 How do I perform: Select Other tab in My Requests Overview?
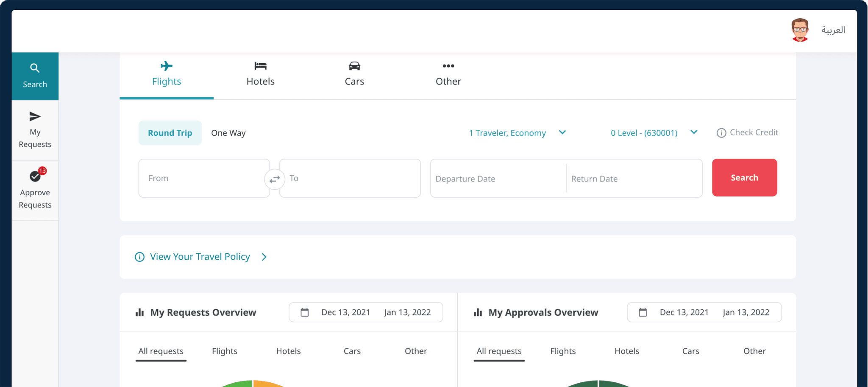416,351
